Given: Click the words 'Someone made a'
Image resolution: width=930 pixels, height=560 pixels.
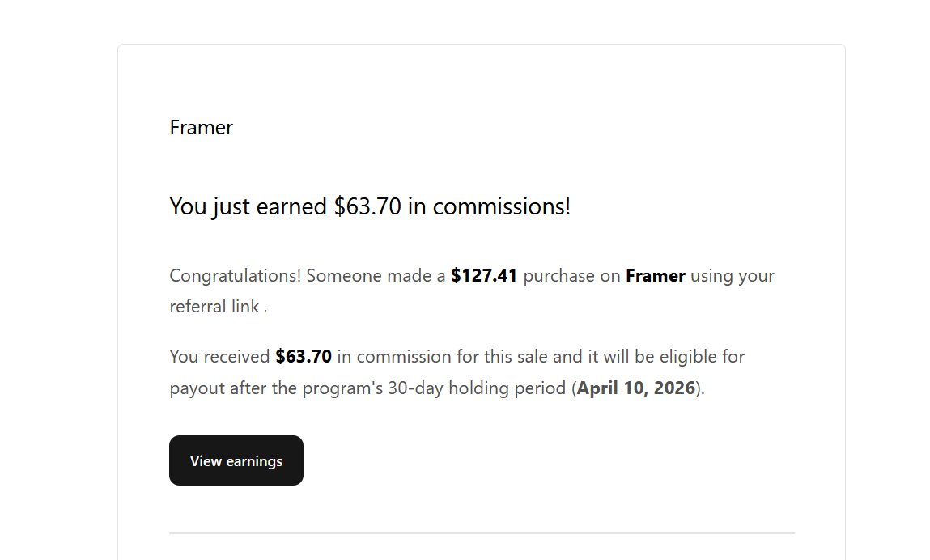Looking at the screenshot, I should (x=376, y=275).
